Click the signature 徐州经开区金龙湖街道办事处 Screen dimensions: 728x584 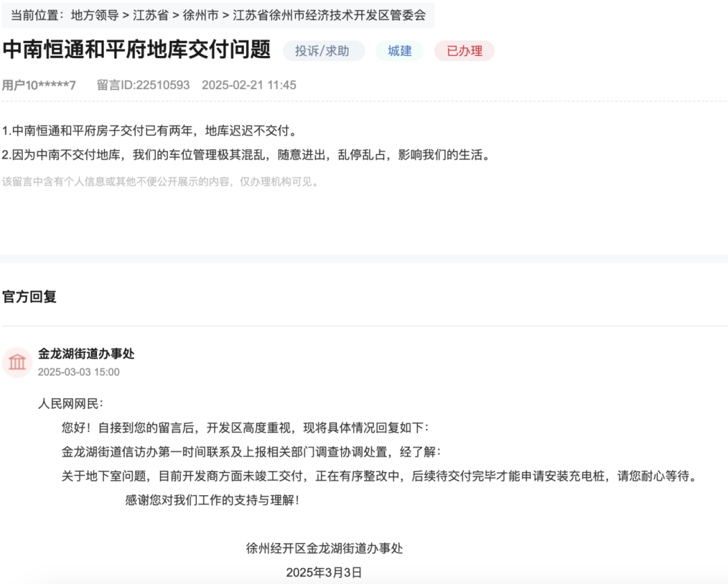324,548
